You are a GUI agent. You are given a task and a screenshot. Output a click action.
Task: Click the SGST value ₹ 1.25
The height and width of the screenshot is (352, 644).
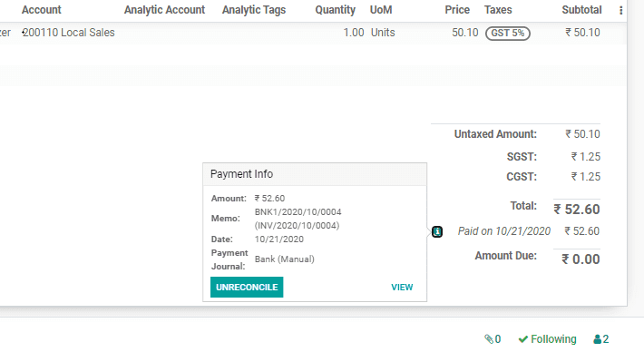(586, 157)
